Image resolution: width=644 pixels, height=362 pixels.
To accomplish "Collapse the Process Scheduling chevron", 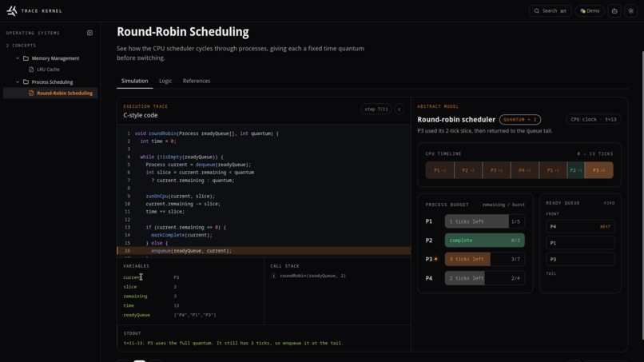I will point(18,82).
